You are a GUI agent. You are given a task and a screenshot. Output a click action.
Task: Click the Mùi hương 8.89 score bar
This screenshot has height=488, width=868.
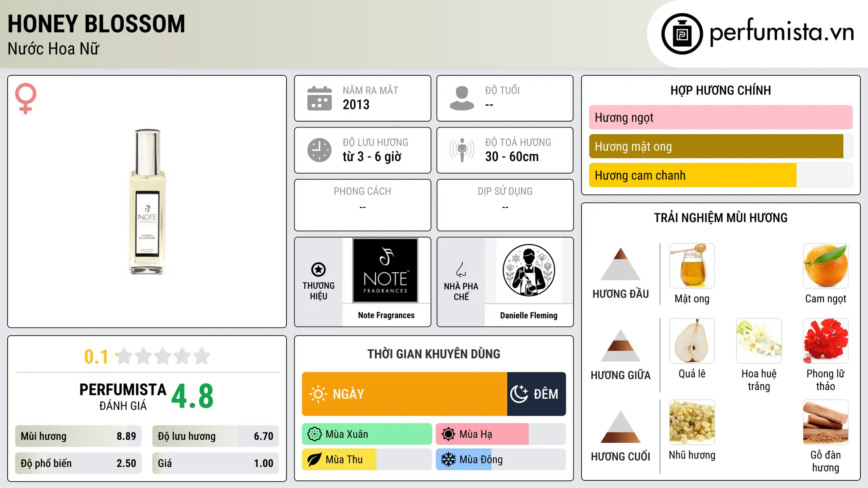[x=78, y=436]
